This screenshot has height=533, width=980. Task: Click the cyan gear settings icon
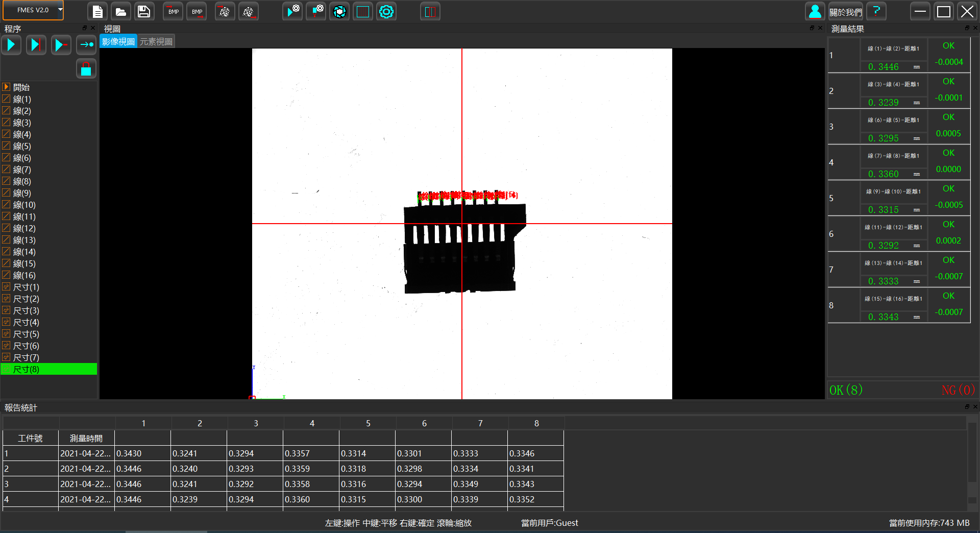tap(386, 11)
